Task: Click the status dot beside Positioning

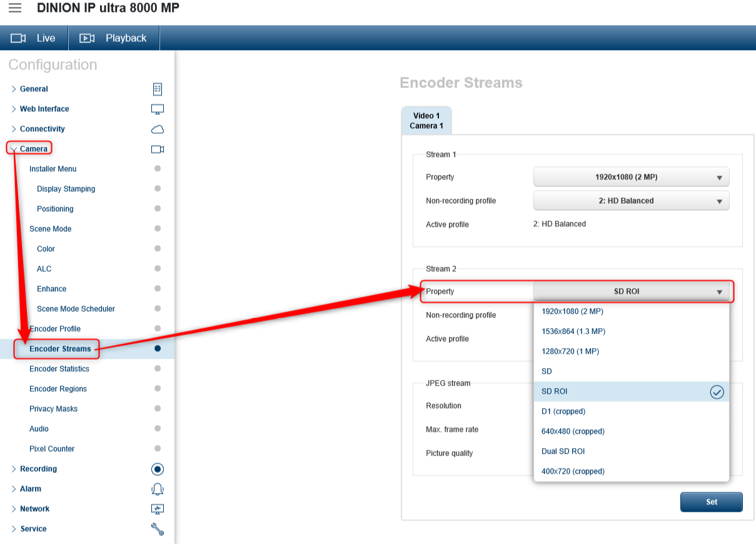Action: pyautogui.click(x=158, y=209)
